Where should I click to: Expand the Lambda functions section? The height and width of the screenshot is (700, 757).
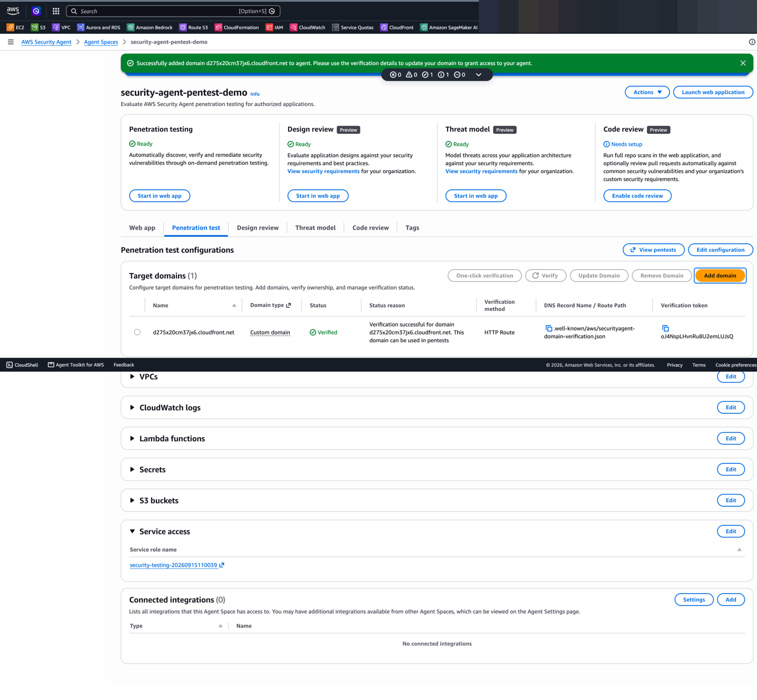[132, 439]
